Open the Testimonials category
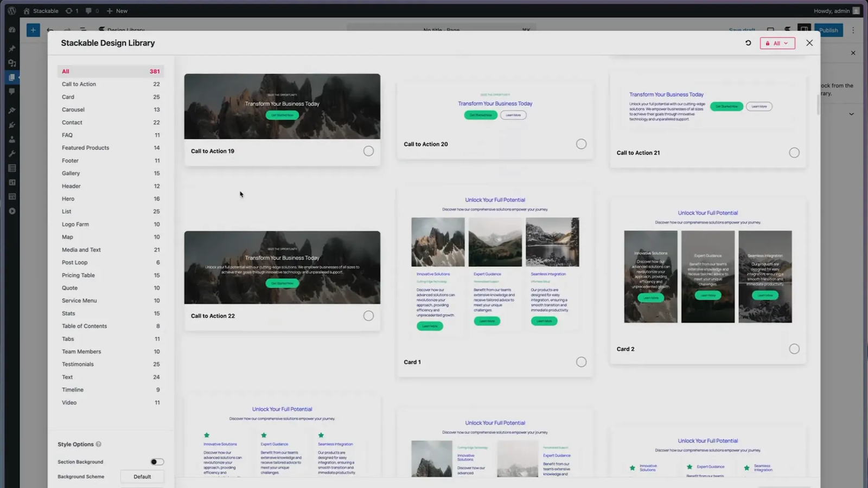 (111, 364)
